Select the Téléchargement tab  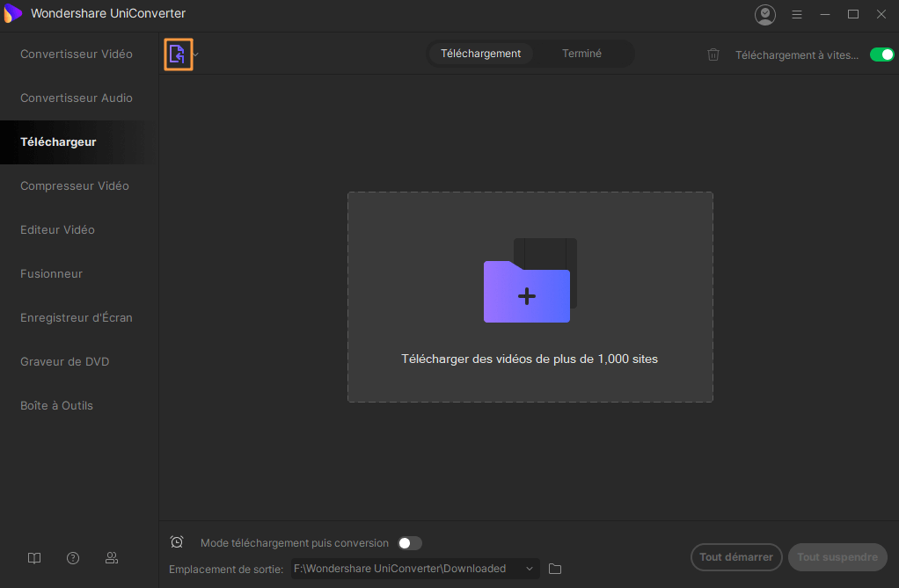[x=480, y=54]
